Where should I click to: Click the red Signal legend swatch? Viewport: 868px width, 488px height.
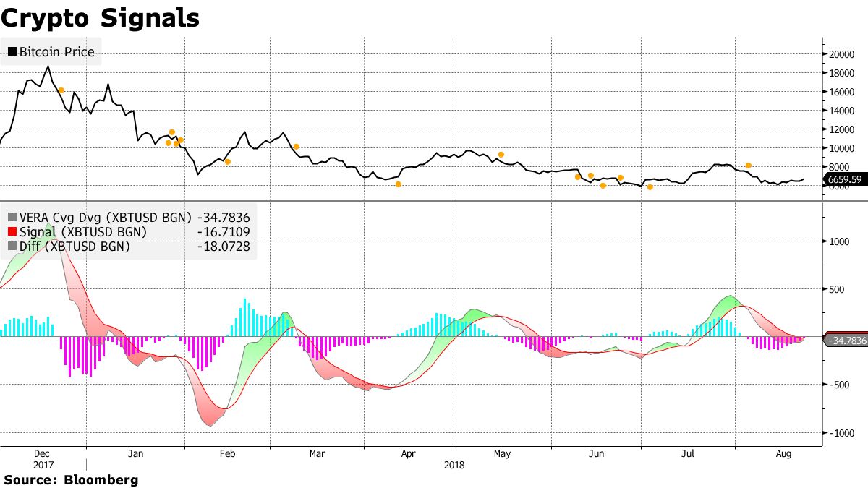[x=12, y=232]
